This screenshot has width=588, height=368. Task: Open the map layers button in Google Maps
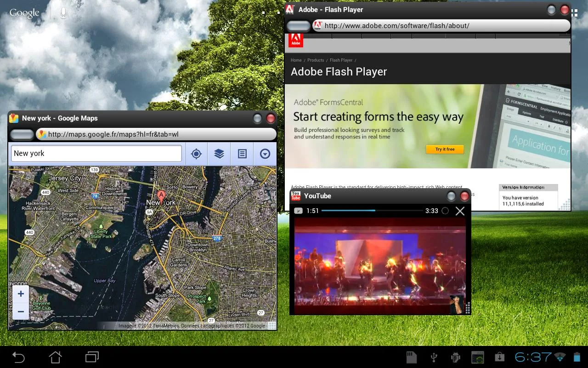pos(219,154)
